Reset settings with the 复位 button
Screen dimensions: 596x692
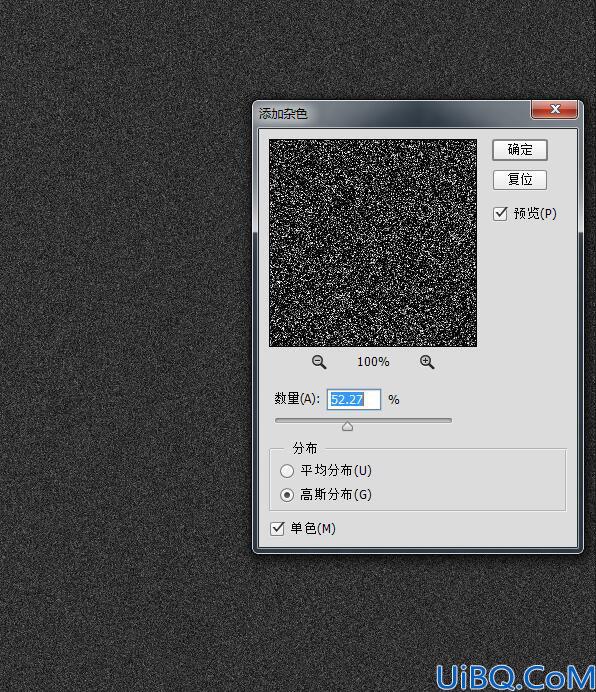pyautogui.click(x=520, y=180)
